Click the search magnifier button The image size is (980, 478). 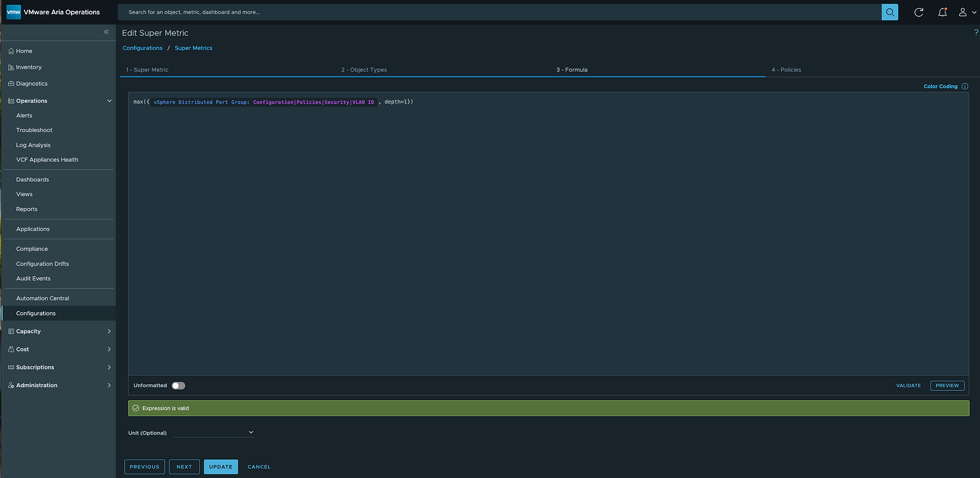coord(890,12)
